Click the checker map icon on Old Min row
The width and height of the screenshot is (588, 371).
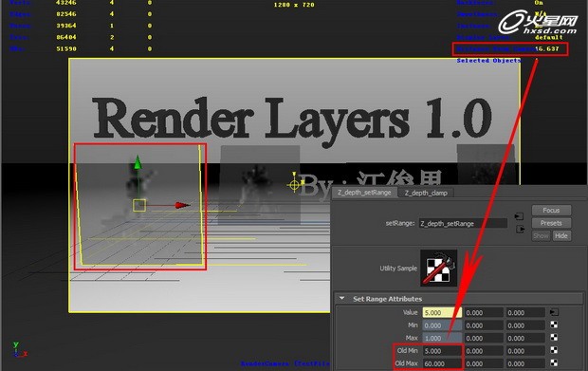coord(554,350)
